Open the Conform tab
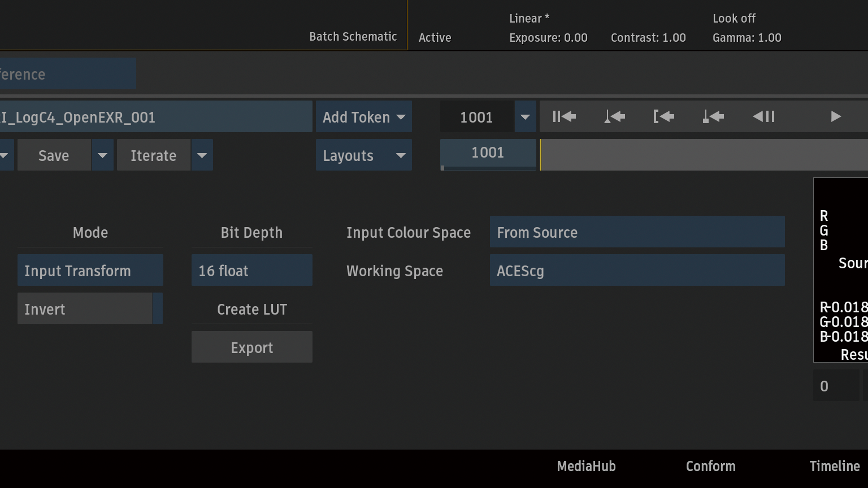This screenshot has height=488, width=868. [710, 466]
